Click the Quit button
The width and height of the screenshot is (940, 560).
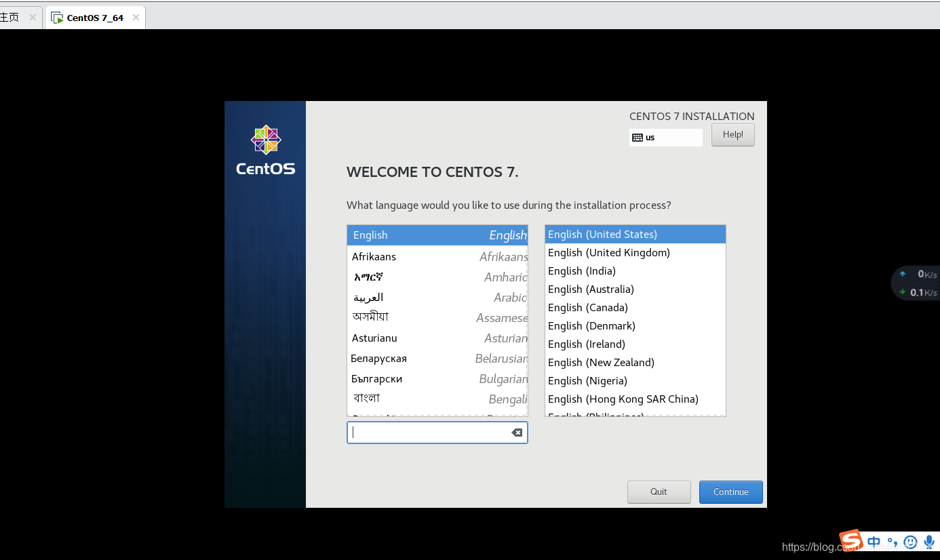659,492
